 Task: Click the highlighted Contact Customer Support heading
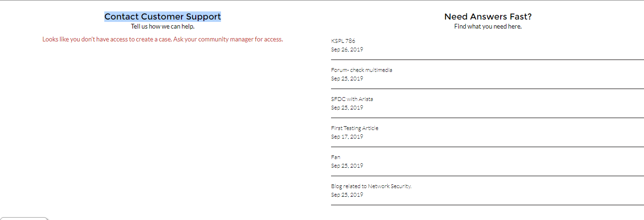(x=162, y=17)
